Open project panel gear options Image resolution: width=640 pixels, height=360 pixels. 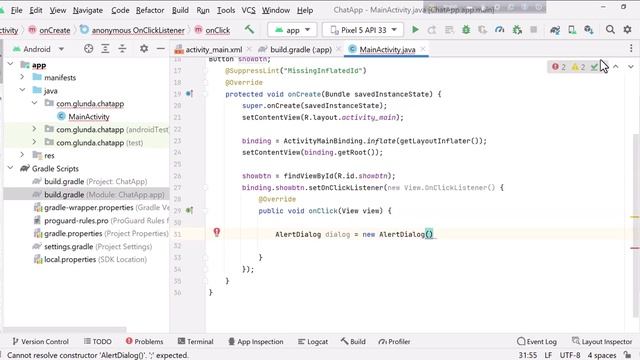click(144, 49)
